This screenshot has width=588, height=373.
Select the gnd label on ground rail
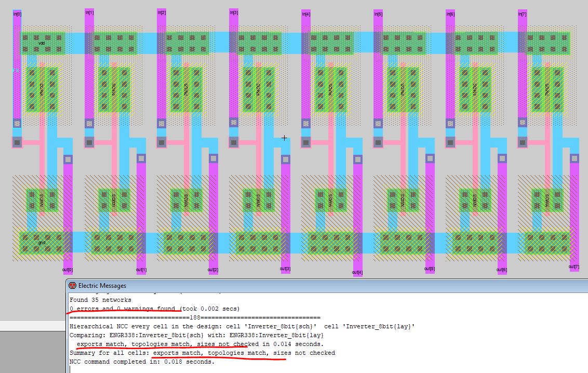click(x=42, y=243)
